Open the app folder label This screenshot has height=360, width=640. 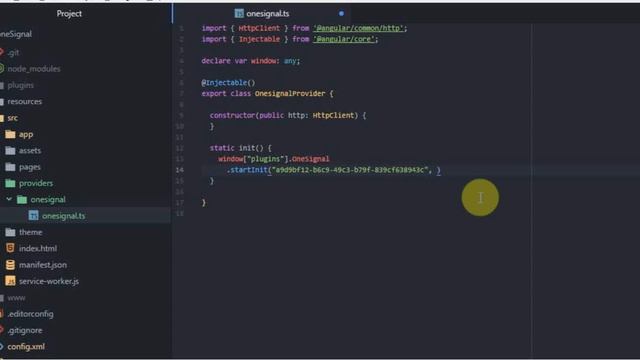(26, 134)
